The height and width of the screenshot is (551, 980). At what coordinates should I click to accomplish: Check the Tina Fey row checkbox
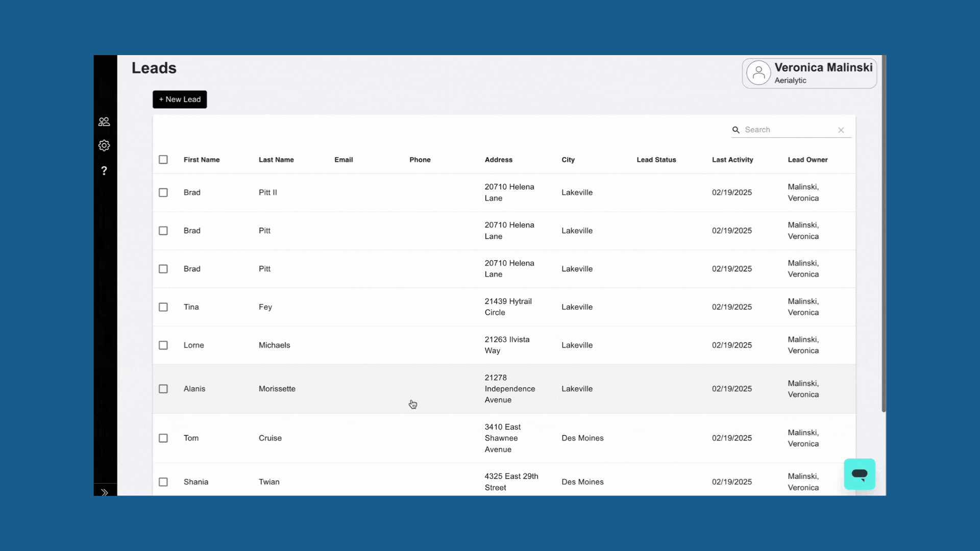[x=163, y=307]
